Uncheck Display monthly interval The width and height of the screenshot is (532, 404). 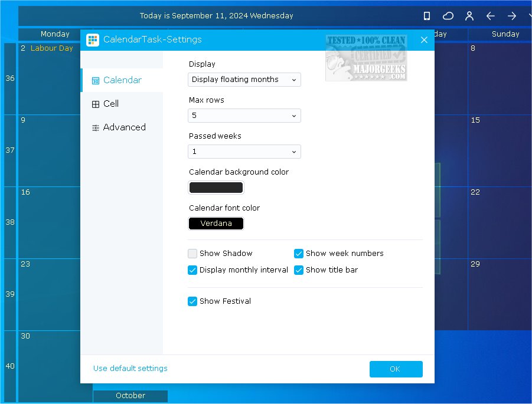click(x=192, y=270)
